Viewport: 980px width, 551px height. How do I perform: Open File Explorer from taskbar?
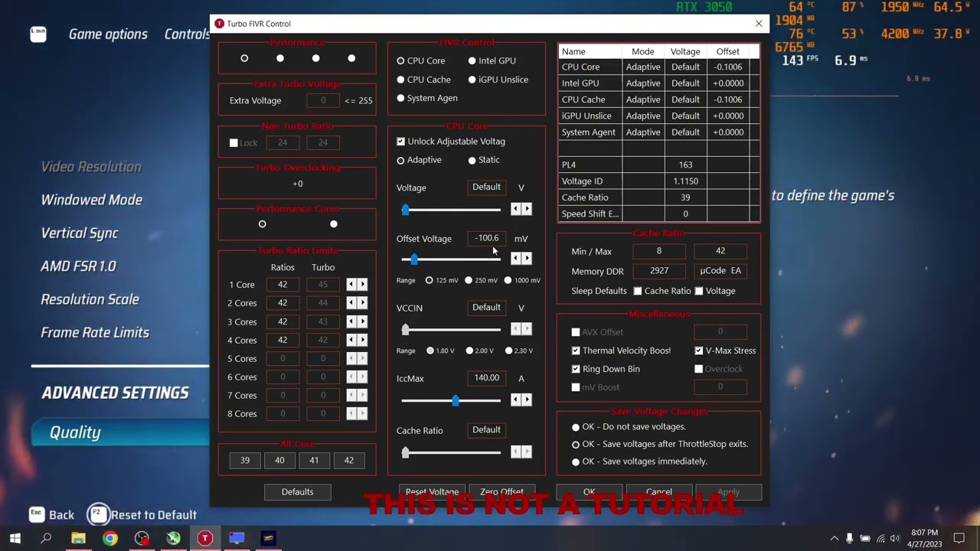[x=78, y=538]
